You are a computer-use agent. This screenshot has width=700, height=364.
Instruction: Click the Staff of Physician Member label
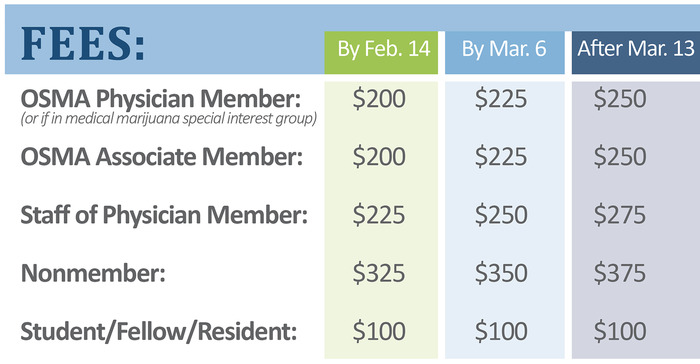pyautogui.click(x=164, y=215)
